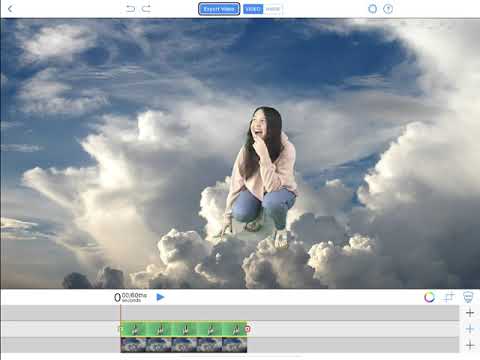The image size is (480, 360).
Task: Open the settings icon in top bar
Action: (372, 9)
